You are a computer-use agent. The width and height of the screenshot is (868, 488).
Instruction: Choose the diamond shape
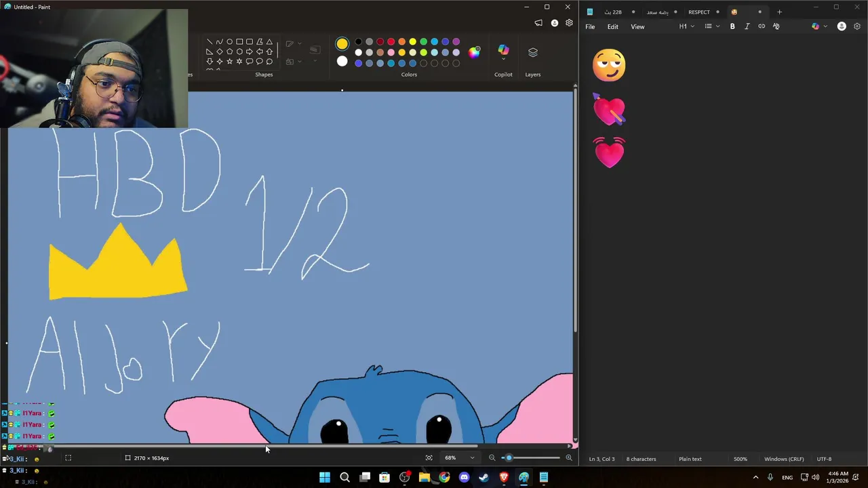click(x=219, y=52)
